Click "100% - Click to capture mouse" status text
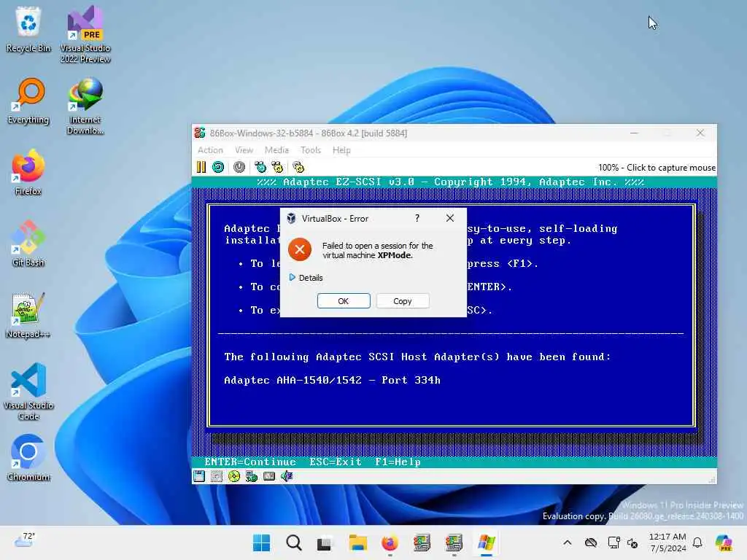 coord(657,168)
